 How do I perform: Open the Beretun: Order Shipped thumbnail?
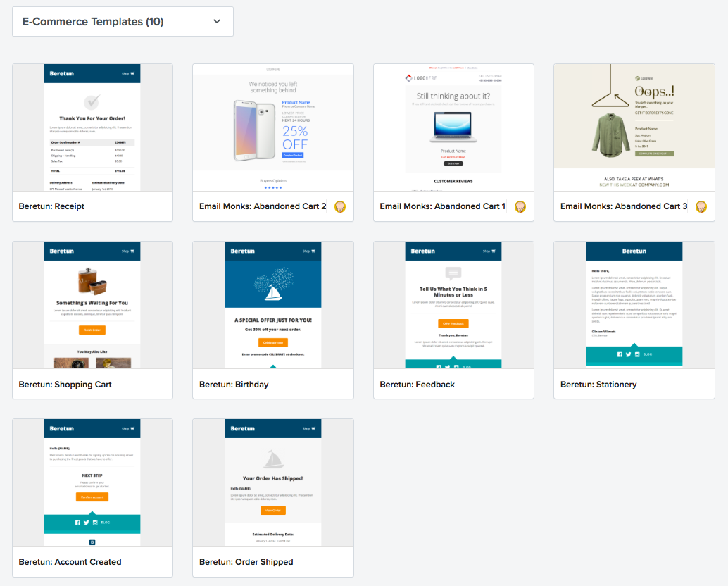(272, 482)
